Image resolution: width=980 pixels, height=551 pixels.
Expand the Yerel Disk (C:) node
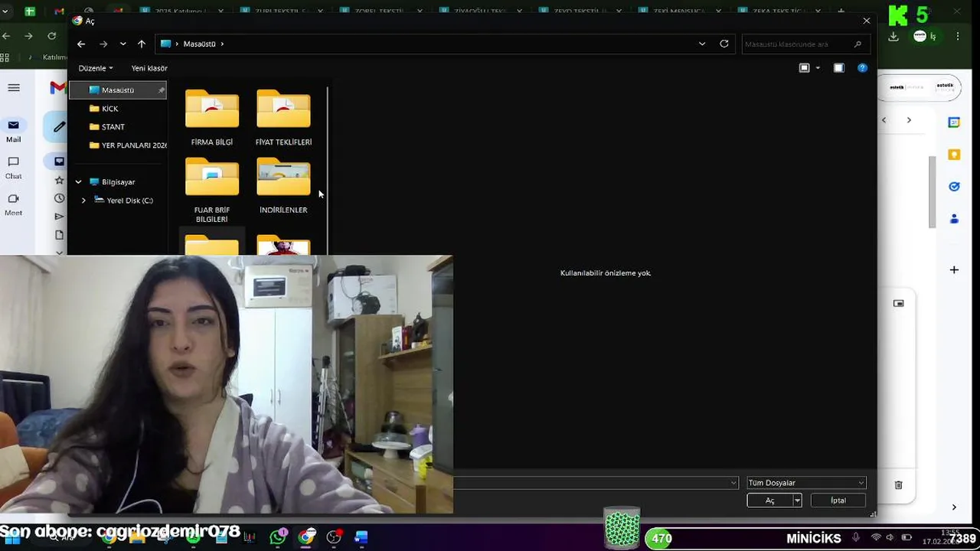click(x=83, y=201)
